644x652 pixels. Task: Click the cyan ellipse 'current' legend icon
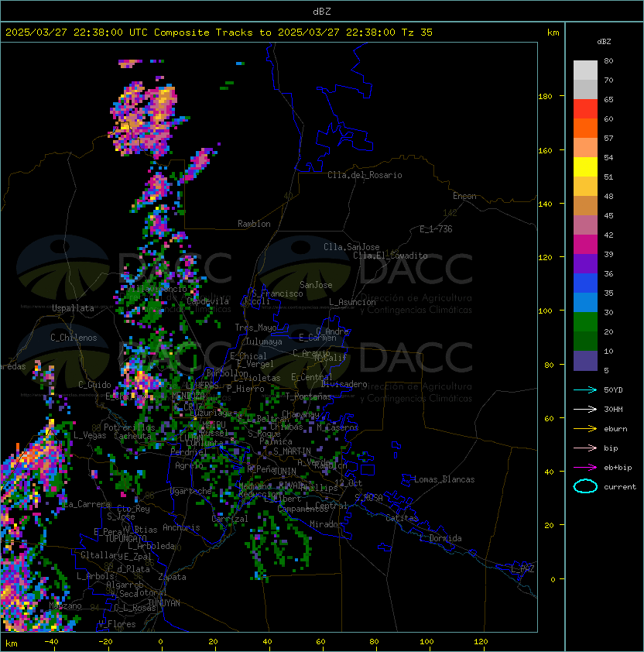(x=585, y=486)
